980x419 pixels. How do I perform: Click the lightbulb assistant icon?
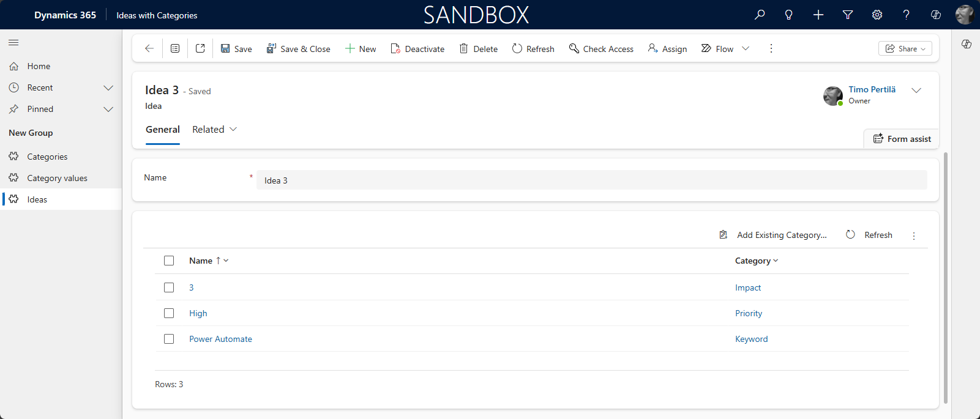[x=789, y=15]
